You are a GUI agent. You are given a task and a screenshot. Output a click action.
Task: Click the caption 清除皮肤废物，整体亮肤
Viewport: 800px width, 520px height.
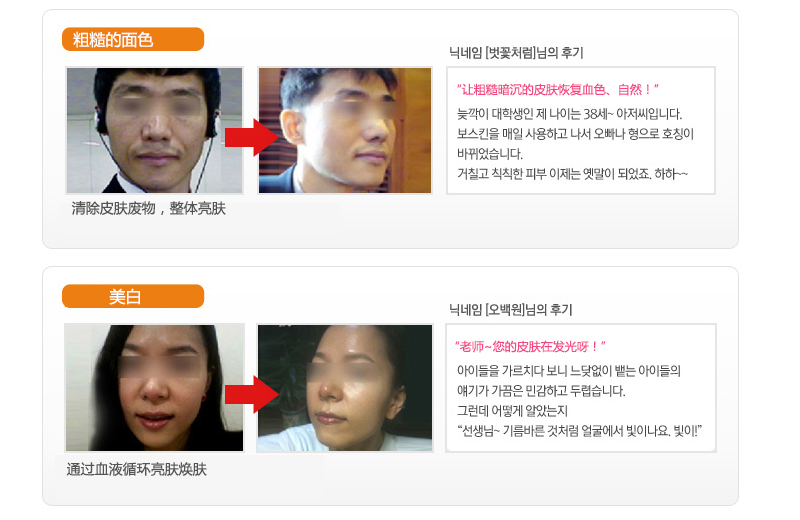coord(148,208)
